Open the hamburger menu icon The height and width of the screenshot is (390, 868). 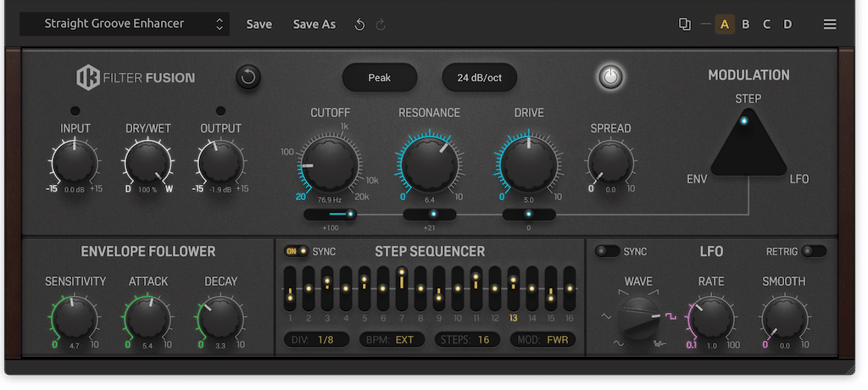829,25
